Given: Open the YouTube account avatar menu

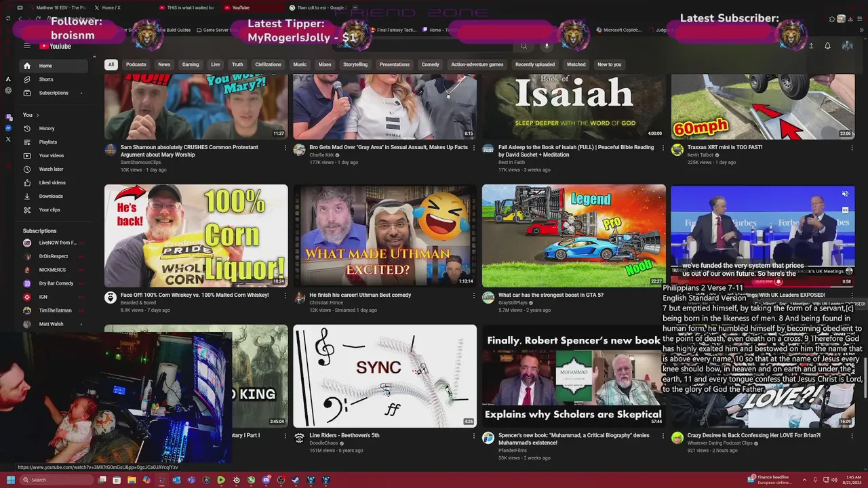Looking at the screenshot, I should pos(847,46).
